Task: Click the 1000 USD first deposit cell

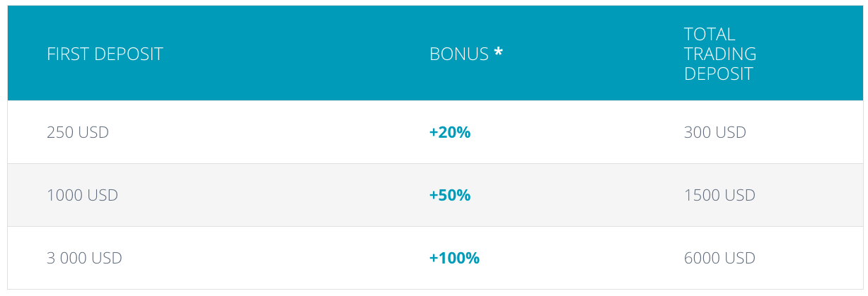Action: [x=82, y=195]
